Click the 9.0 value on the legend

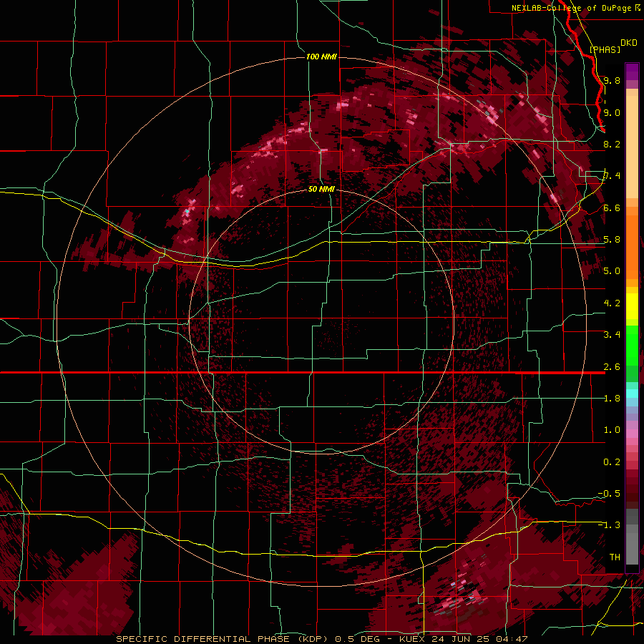[612, 112]
